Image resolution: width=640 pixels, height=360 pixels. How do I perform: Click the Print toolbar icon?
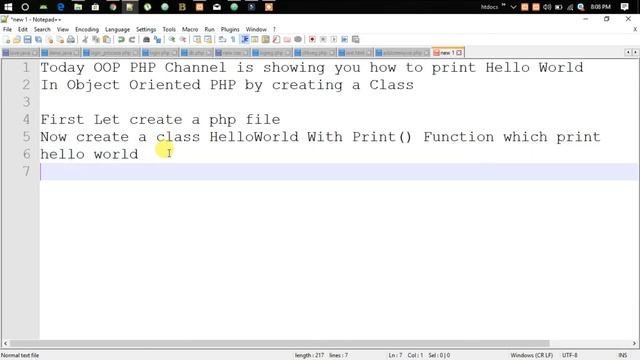71,40
